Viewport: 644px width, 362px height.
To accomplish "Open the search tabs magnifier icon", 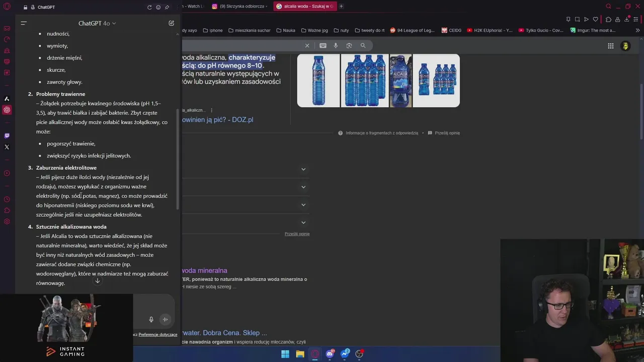I will pos(608,7).
